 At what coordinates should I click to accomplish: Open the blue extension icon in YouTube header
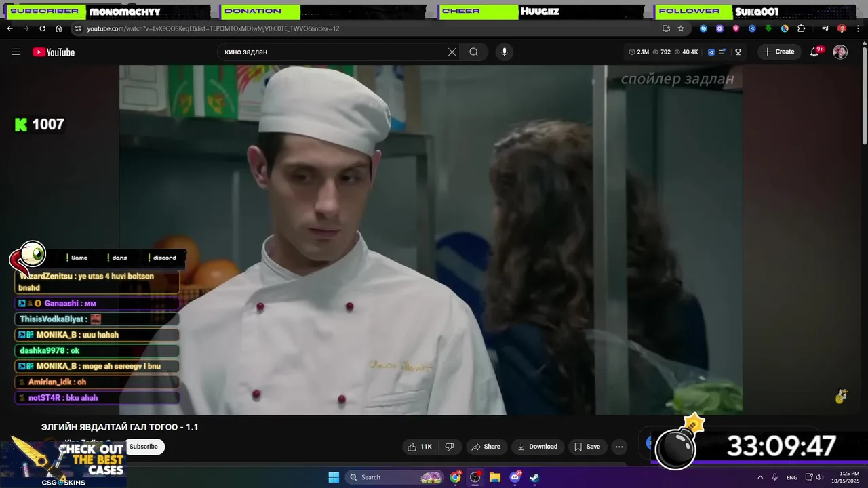click(x=711, y=52)
